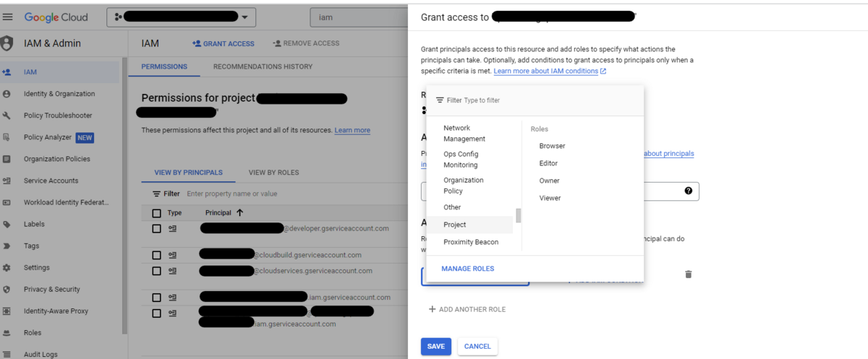Select Project role category

[469, 225]
